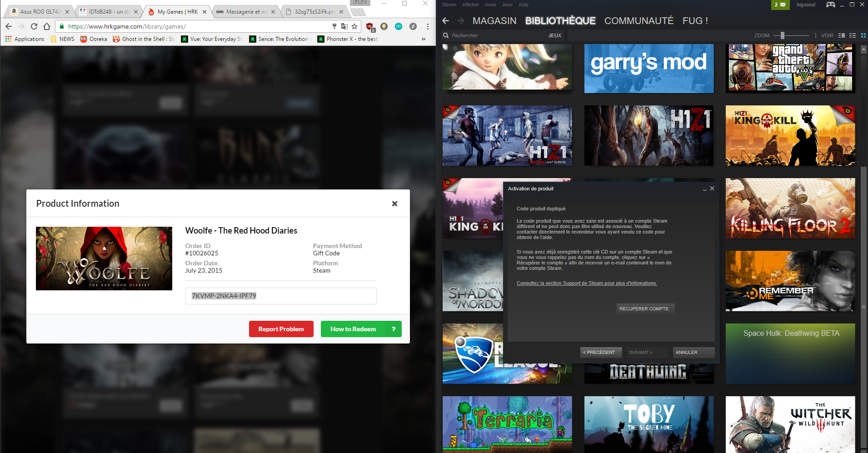Open the COMMUNAUTÉ section

[639, 21]
